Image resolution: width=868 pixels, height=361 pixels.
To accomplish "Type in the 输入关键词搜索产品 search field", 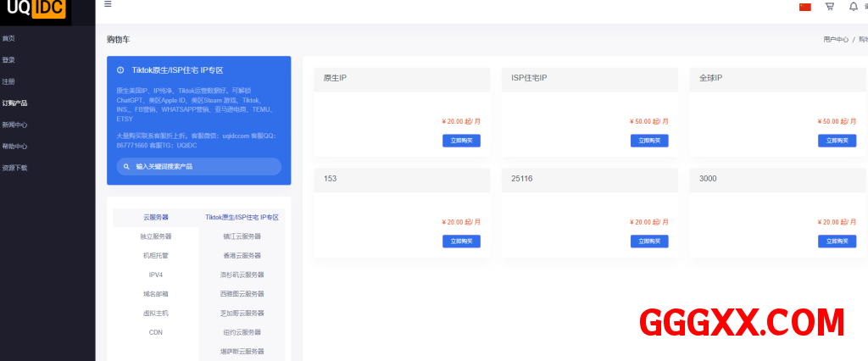I will pos(203,167).
